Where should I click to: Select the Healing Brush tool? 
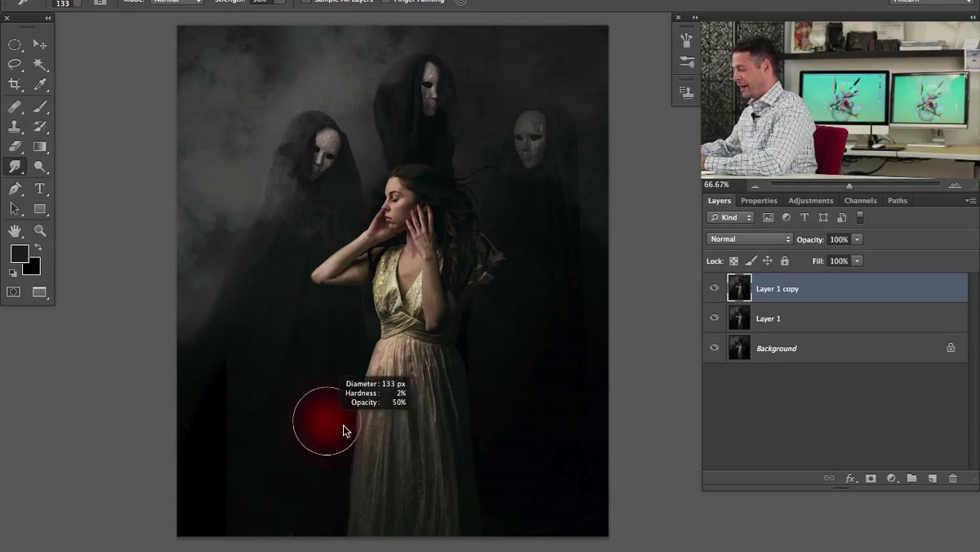[x=15, y=107]
